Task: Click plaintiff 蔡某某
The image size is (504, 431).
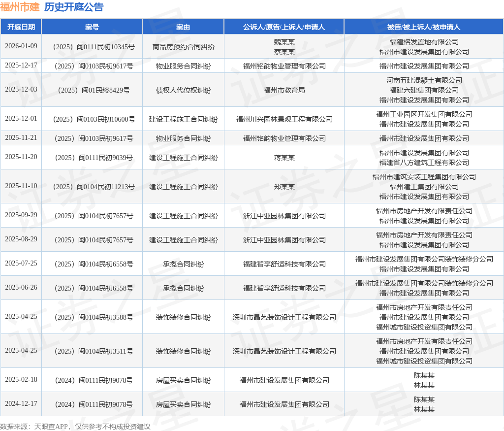Action: (284, 52)
